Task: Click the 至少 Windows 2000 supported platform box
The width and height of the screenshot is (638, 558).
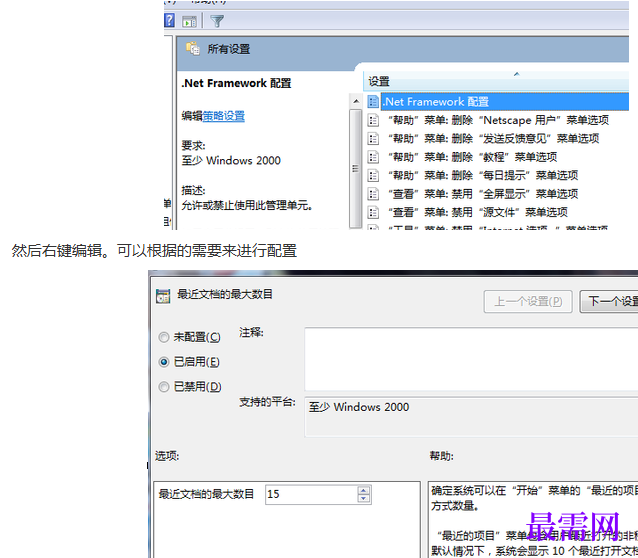Action: click(471, 417)
